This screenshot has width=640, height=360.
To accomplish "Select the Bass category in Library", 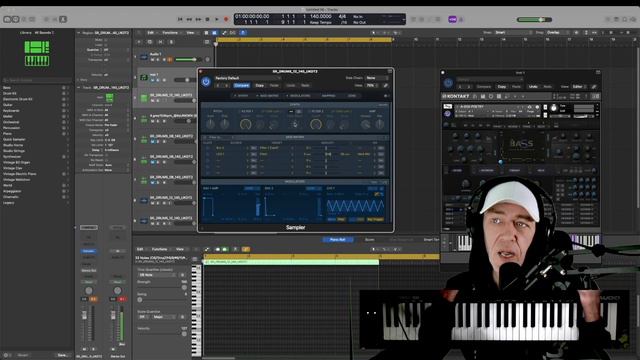I will (7, 88).
